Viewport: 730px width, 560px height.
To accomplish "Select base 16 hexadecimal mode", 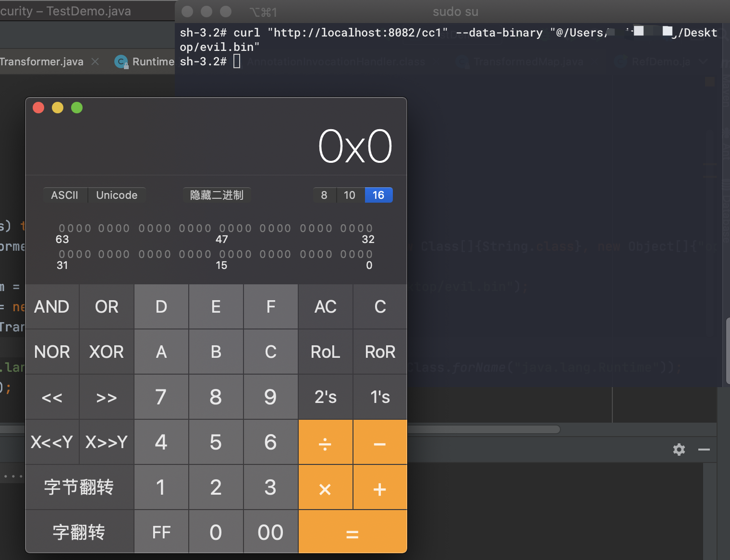I will coord(378,195).
